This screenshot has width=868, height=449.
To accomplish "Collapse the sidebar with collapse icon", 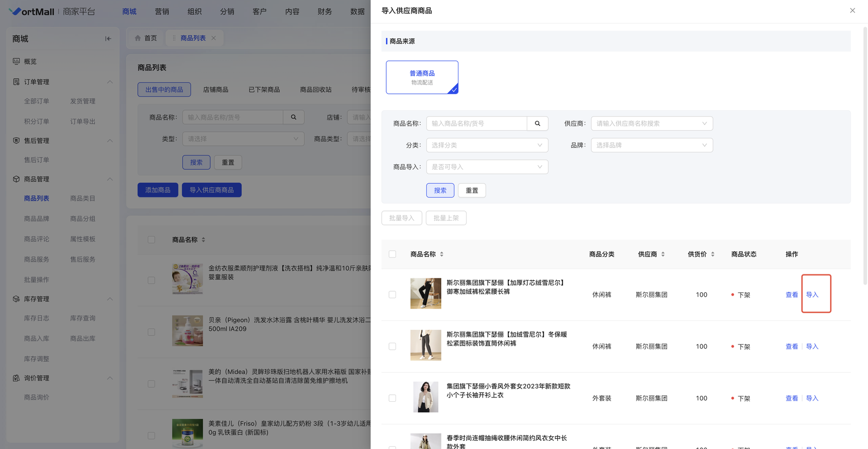I will [x=108, y=39].
